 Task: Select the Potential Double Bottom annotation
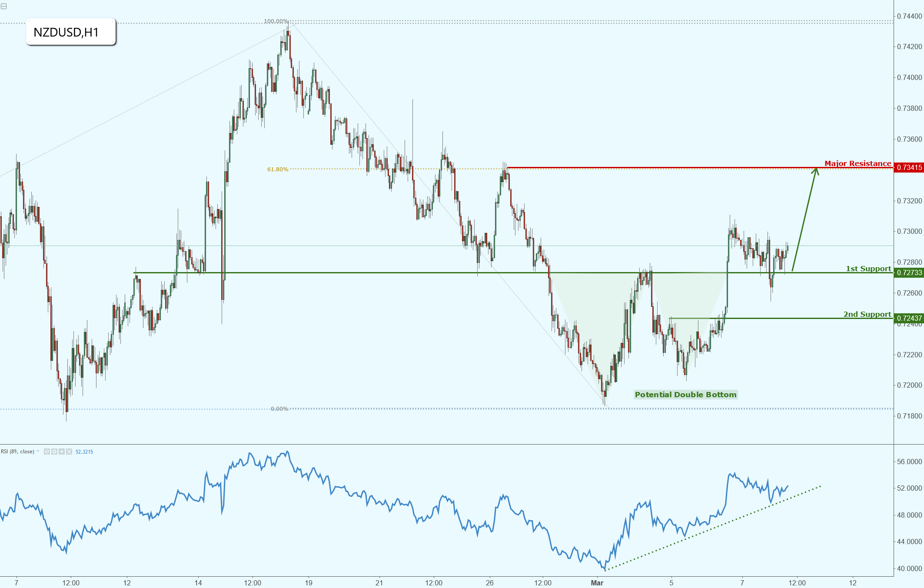tap(685, 395)
